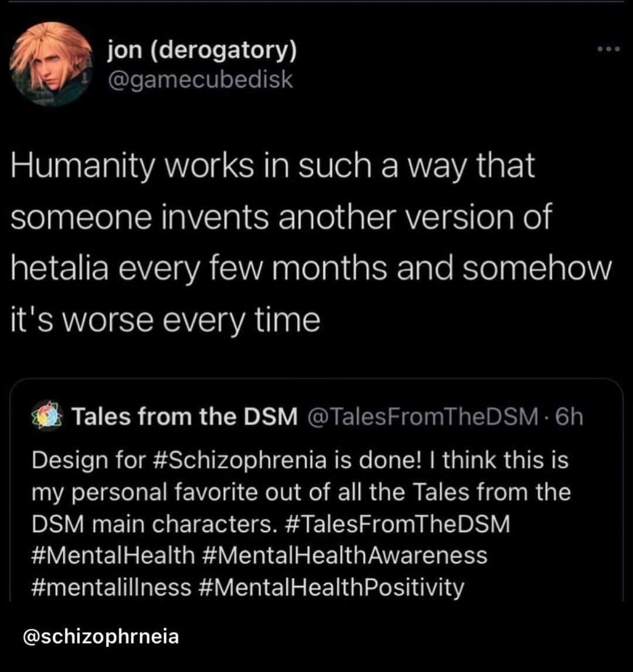
Task: Click the 6h timestamp on quoted tweet
Action: (569, 417)
